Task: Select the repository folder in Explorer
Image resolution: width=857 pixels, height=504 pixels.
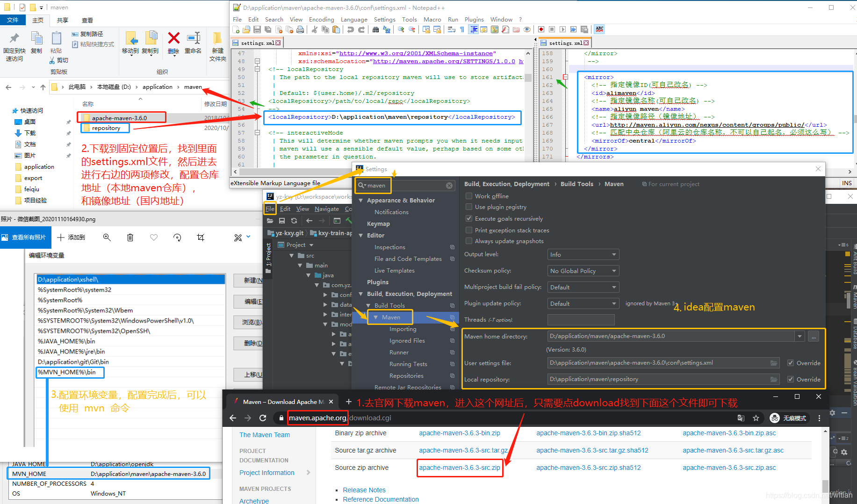Action: point(106,128)
